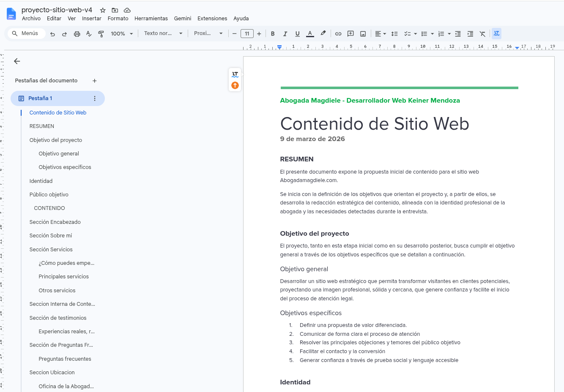This screenshot has width=564, height=392.
Task: Click the LanguageTool floating widget icon
Action: point(235,74)
